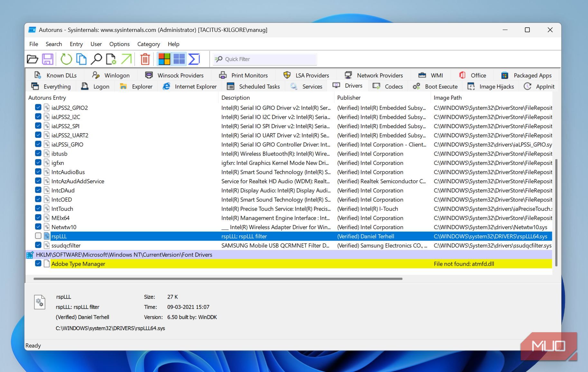Sort by the Image Path column header

tap(491, 98)
